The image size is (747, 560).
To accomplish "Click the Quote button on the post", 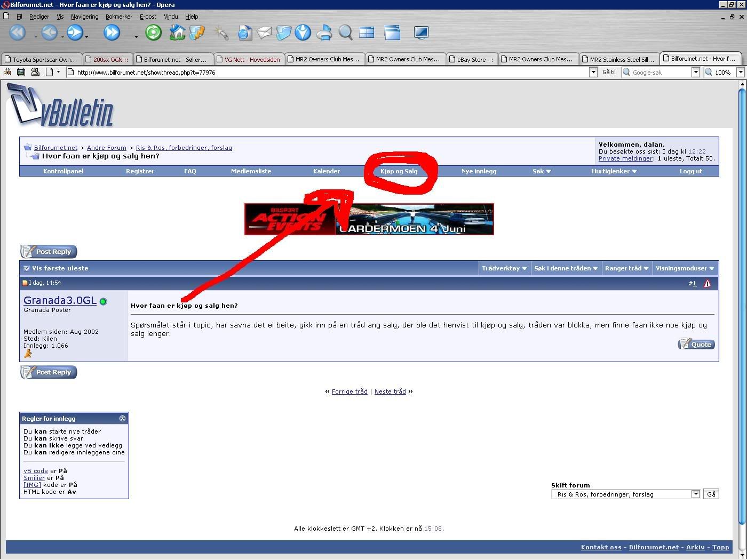I will (696, 345).
